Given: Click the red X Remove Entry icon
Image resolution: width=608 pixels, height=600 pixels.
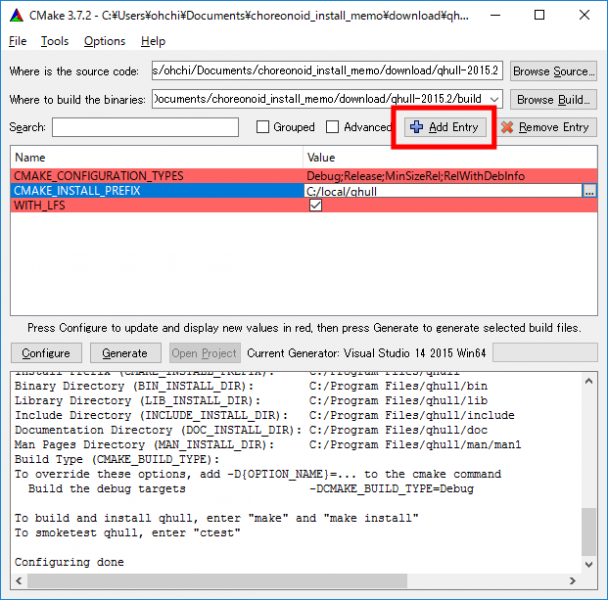Looking at the screenshot, I should click(x=507, y=128).
